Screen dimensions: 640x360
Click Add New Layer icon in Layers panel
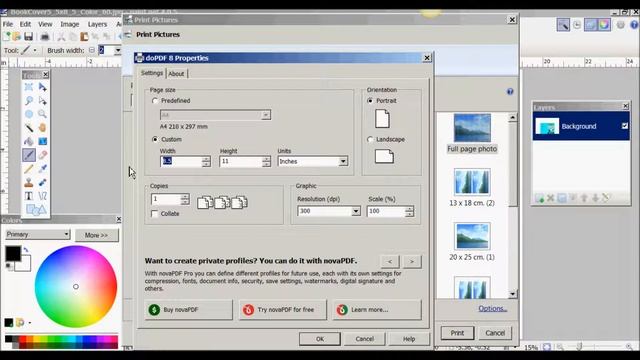click(x=540, y=198)
